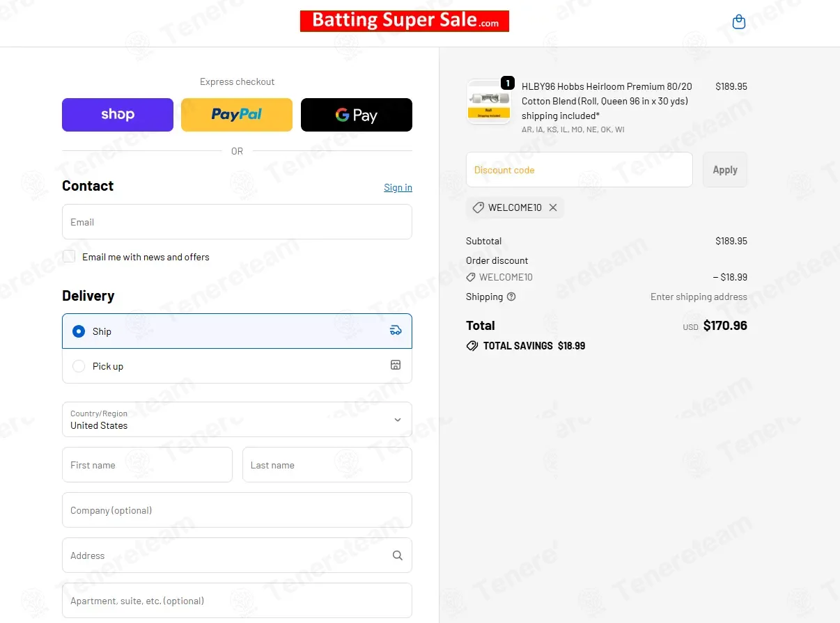Open the Country/Region dropdown
Screen dimensions: 840x623
237,419
